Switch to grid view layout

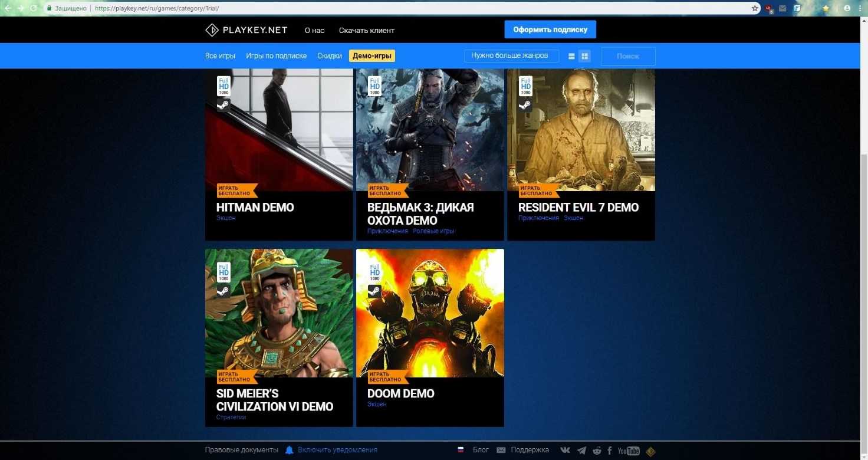click(x=585, y=56)
